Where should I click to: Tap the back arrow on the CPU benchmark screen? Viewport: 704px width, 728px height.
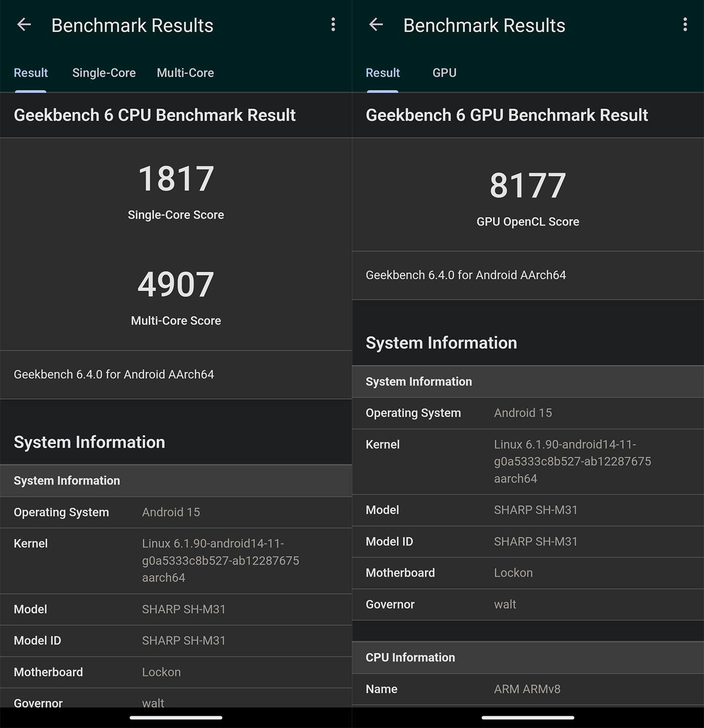click(x=24, y=25)
